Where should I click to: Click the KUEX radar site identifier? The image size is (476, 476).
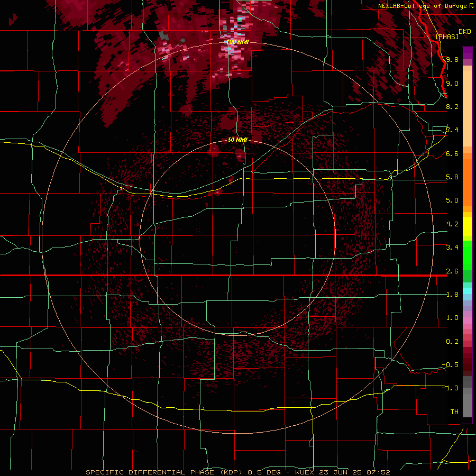[x=305, y=472]
